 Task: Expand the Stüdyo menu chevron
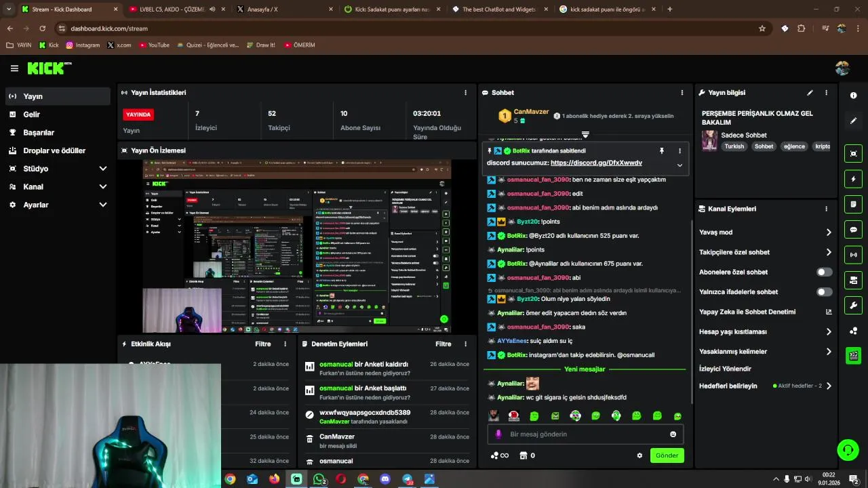(x=103, y=169)
